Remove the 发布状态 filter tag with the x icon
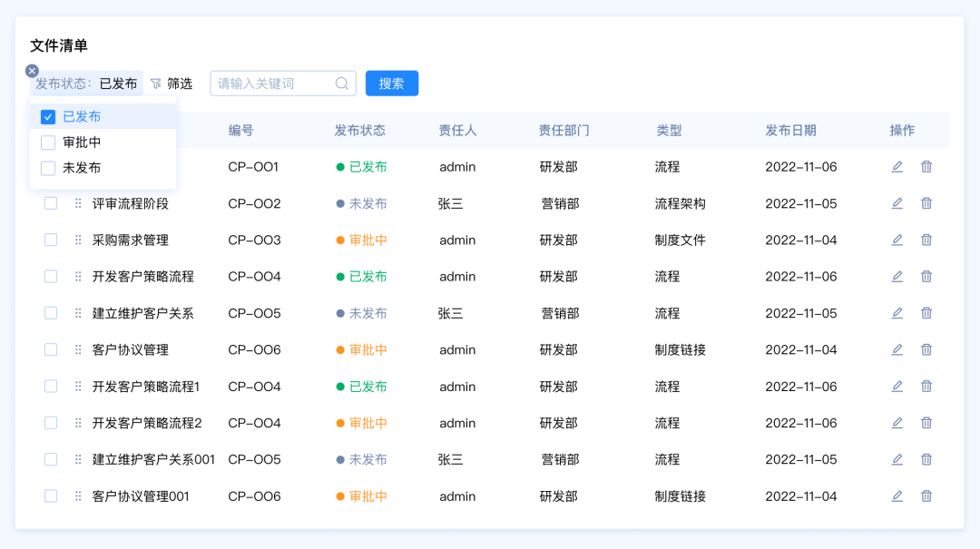The width and height of the screenshot is (980, 549). 32,71
